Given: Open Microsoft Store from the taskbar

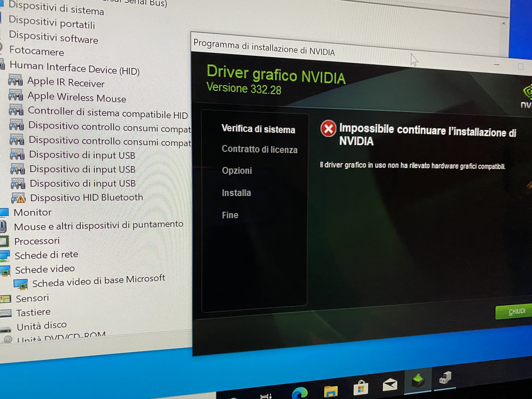Looking at the screenshot, I should 360,388.
